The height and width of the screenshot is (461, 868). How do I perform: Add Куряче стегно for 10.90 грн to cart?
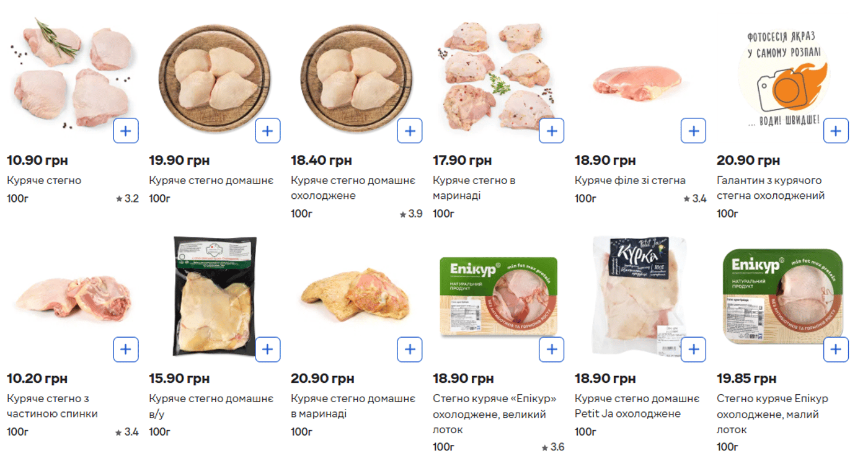coord(126,131)
